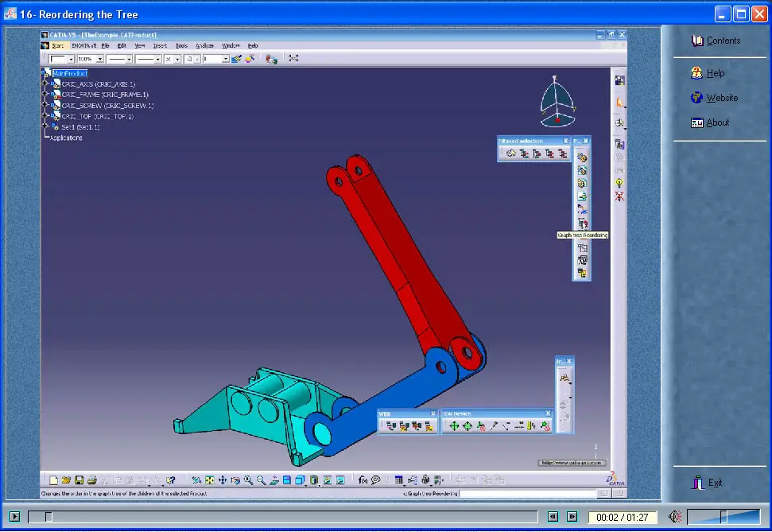Click the command input field in status bar
Viewport: 772px width, 532px height.
528,493
